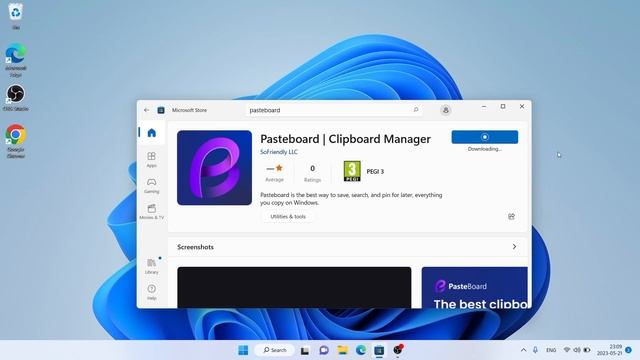Open Chat app on the taskbar
Viewport: 640px width, 360px height.
(x=324, y=350)
